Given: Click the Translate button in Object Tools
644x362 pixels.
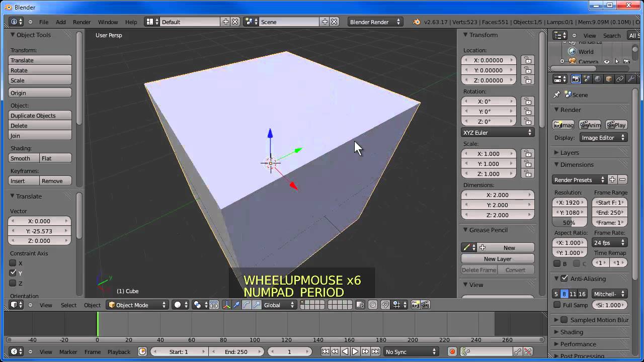Looking at the screenshot, I should tap(40, 60).
